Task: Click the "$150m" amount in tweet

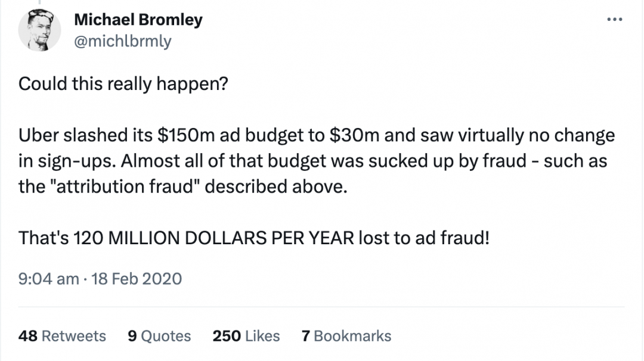Action: [186, 135]
